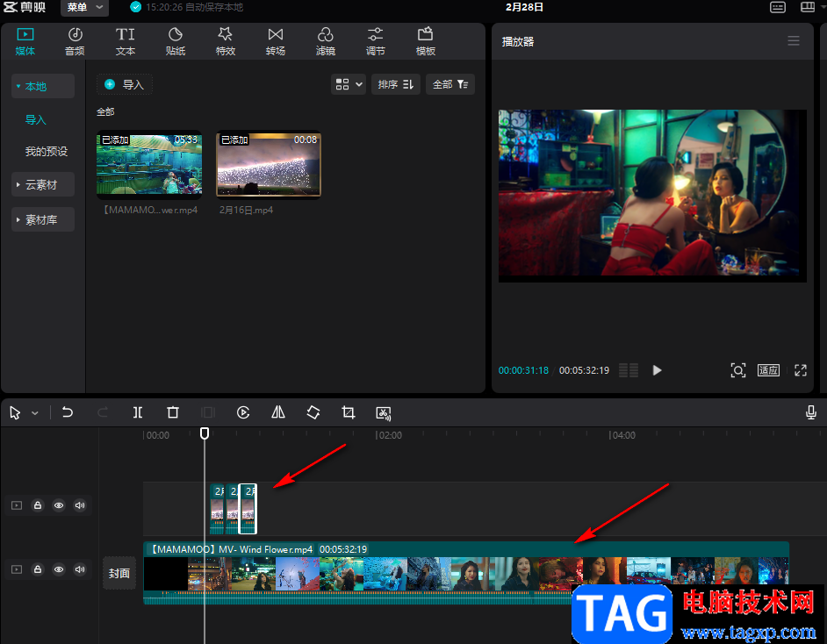Click the 04:00 mark on timeline ruler
Image resolution: width=827 pixels, height=644 pixels.
tap(622, 435)
